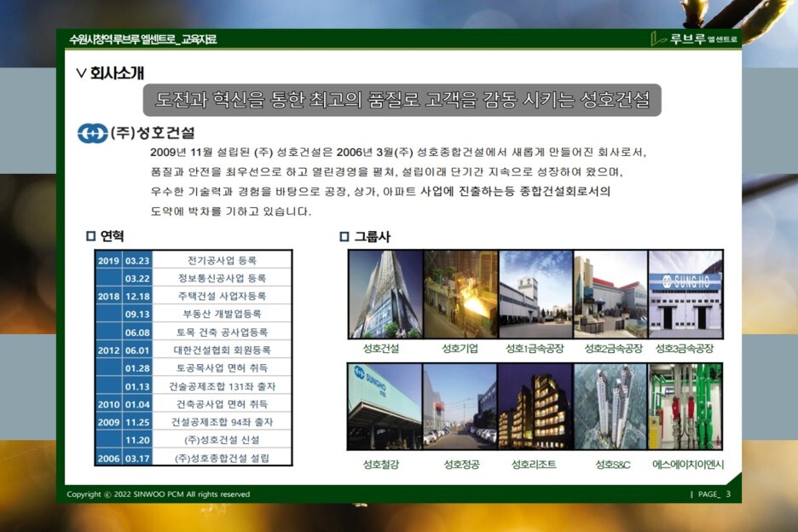Open the 성호S&C apartment tower photo

[x=610, y=407]
